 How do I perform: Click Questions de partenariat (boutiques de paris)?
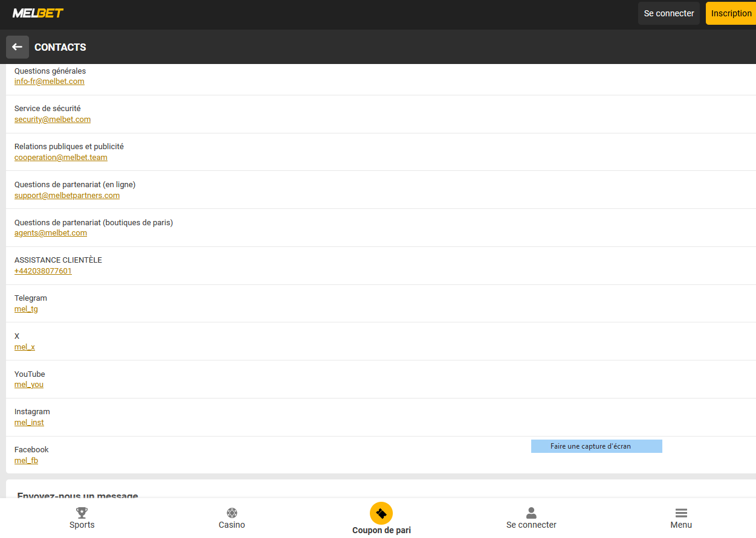[94, 223]
